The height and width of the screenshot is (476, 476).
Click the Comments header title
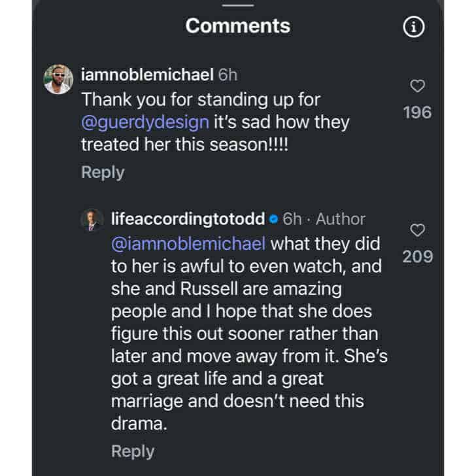[237, 26]
